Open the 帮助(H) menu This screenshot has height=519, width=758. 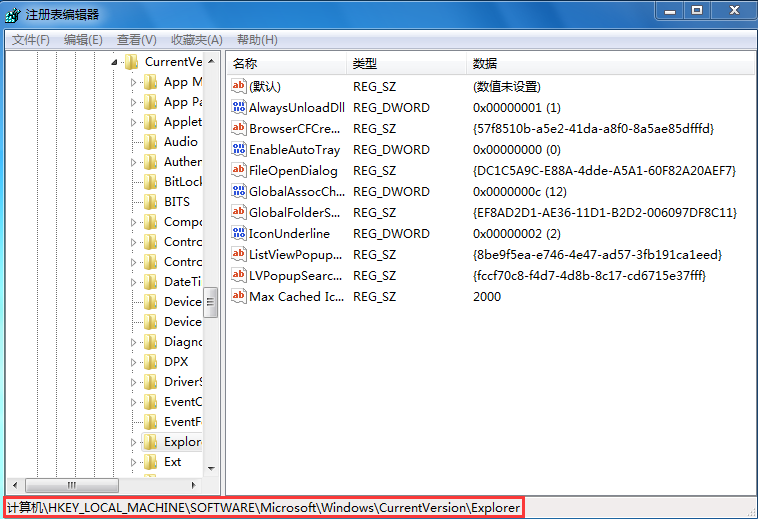point(254,40)
